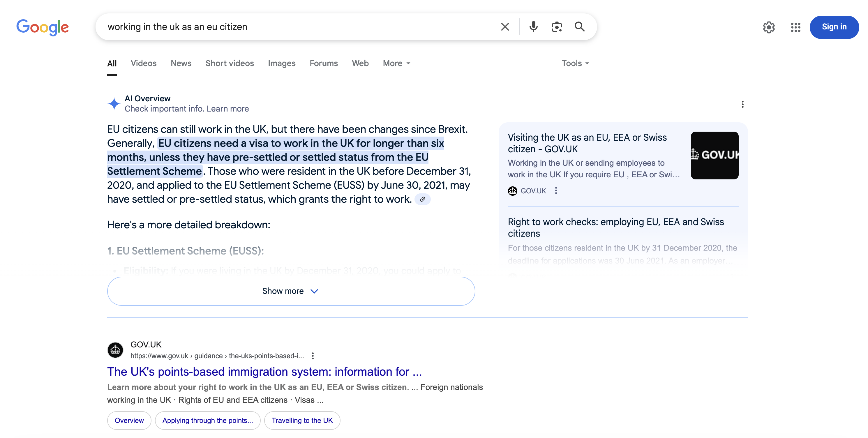The height and width of the screenshot is (438, 868).
Task: Open three-dot menu next to the gov.uk result URL
Action: [x=313, y=356]
